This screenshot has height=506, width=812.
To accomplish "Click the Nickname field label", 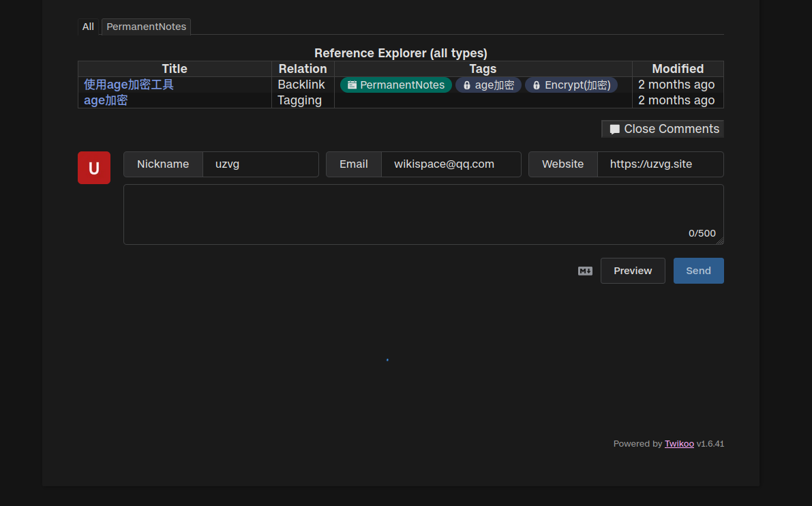I will click(163, 164).
